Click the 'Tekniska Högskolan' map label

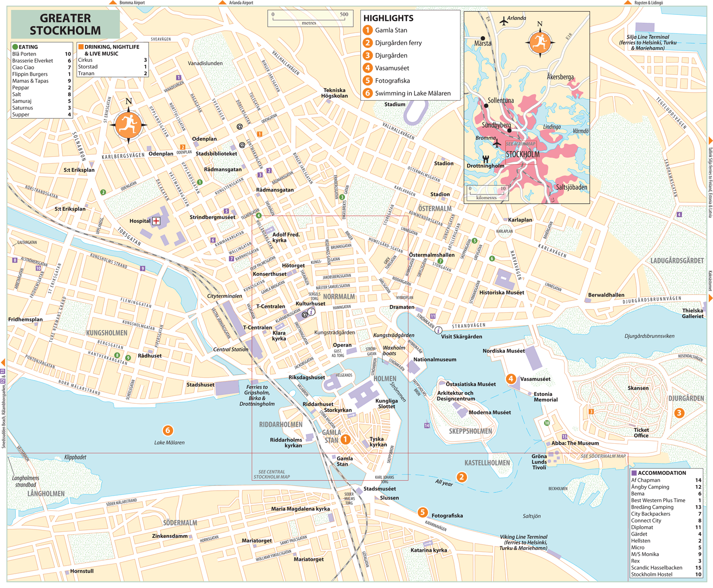335,93
